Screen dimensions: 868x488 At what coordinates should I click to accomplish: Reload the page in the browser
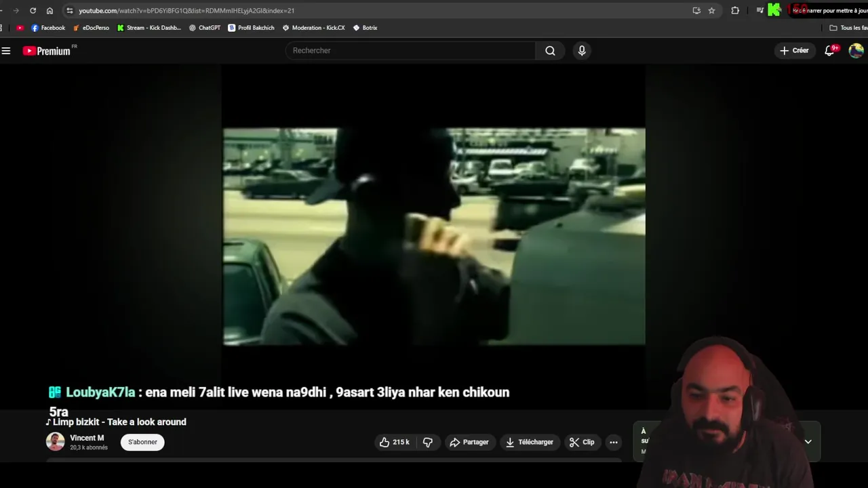point(33,10)
